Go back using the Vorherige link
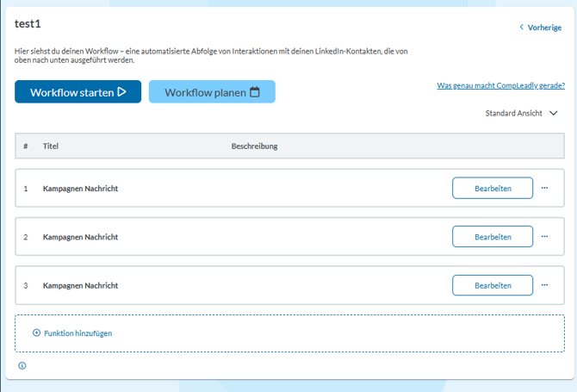Screen dimensions: 577x392 pos(540,28)
